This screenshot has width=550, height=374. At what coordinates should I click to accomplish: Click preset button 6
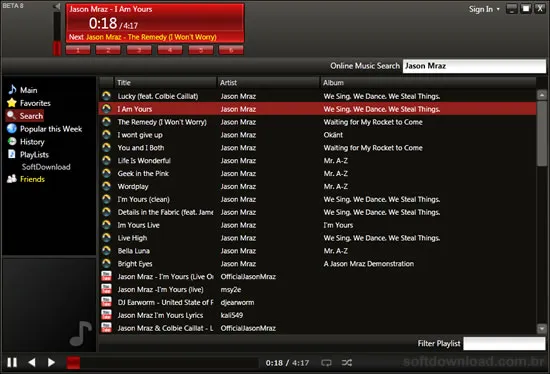tap(231, 50)
